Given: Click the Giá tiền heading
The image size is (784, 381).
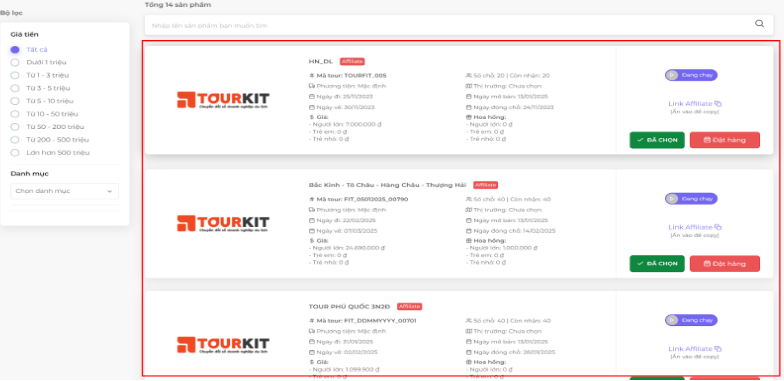Looking at the screenshot, I should (24, 34).
